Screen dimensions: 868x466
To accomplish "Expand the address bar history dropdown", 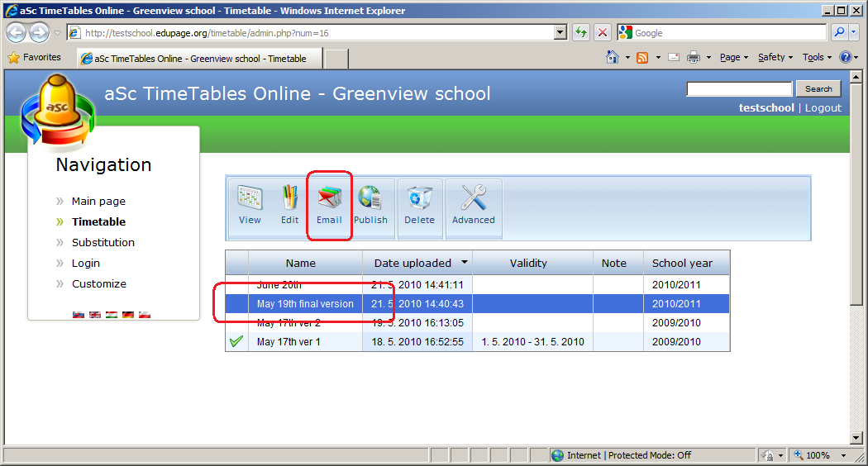I will [560, 33].
